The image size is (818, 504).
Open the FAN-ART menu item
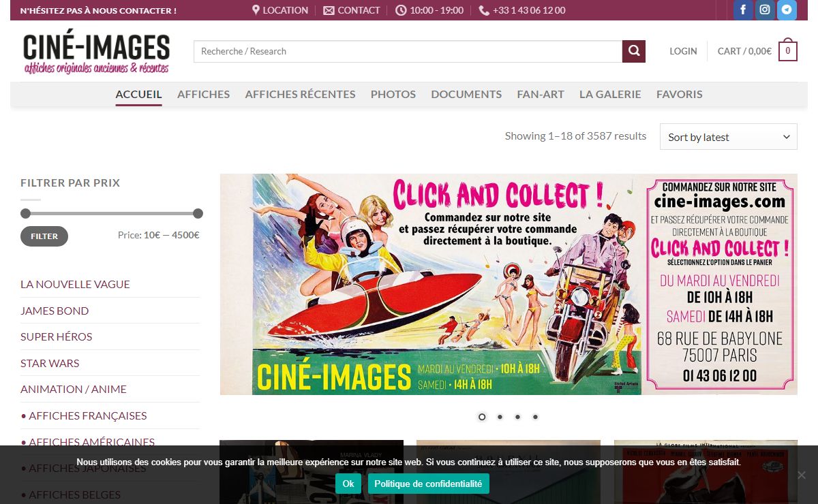click(541, 95)
